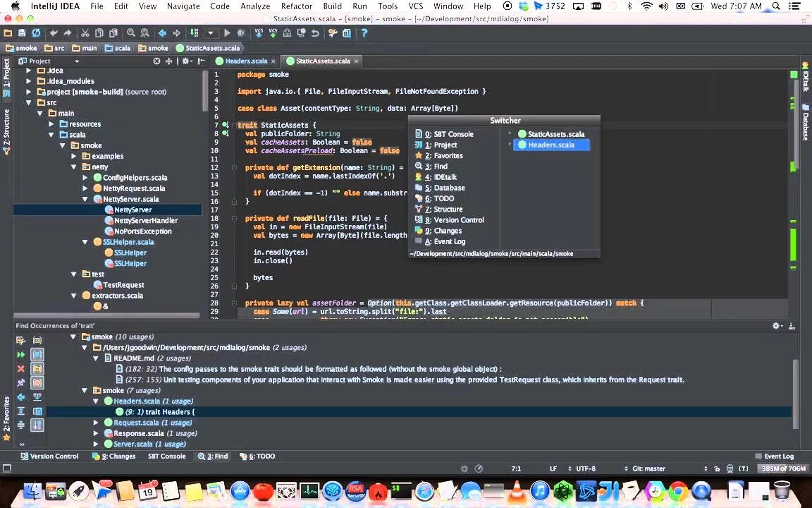Click memory indicator 385M of 706M

[x=783, y=468]
